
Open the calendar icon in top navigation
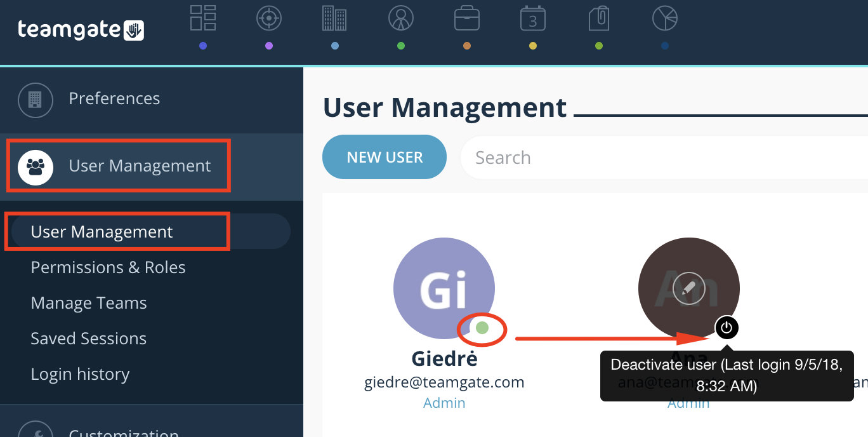click(533, 18)
